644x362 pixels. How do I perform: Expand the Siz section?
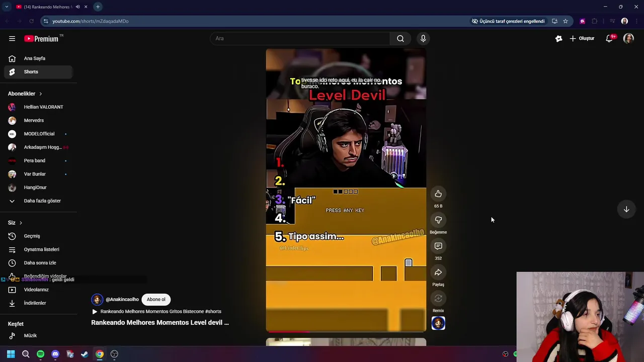coord(15,223)
